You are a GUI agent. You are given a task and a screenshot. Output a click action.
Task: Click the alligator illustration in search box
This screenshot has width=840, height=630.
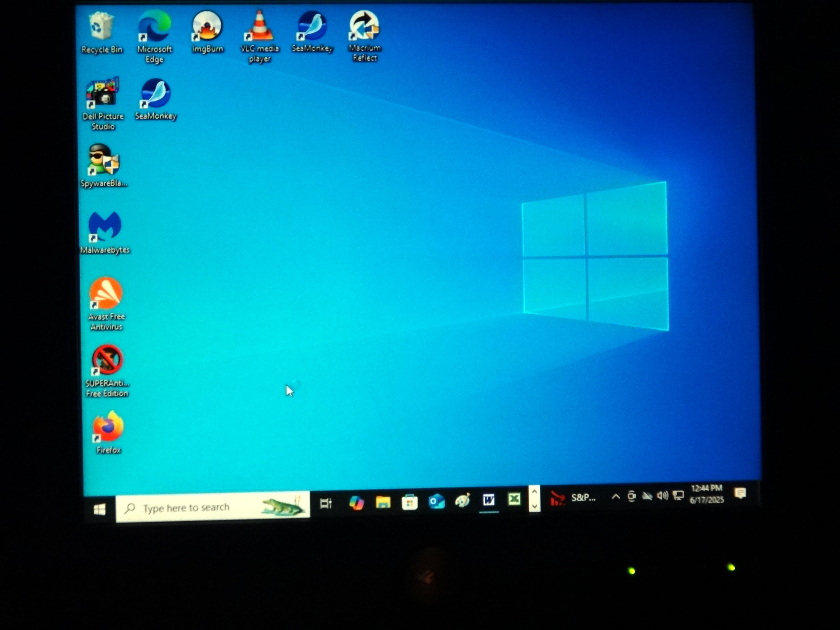[x=283, y=506]
